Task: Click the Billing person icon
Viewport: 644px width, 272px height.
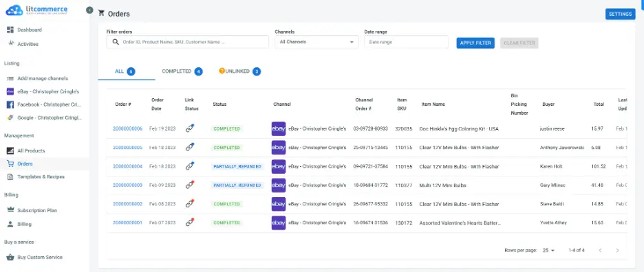Action: click(10, 224)
